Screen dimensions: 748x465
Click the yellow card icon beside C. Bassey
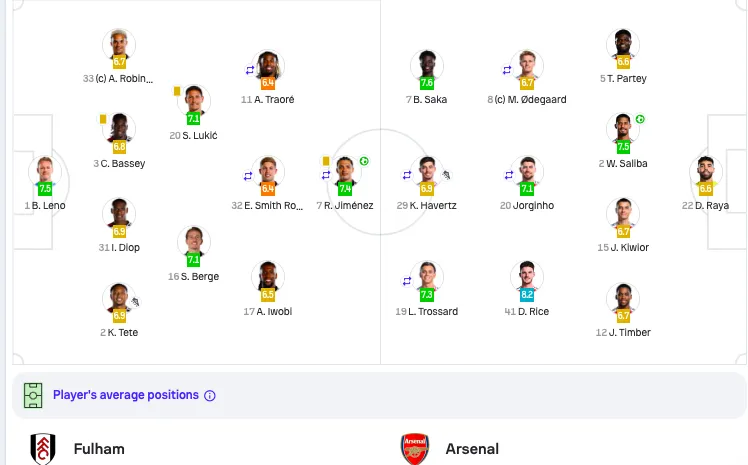point(103,119)
